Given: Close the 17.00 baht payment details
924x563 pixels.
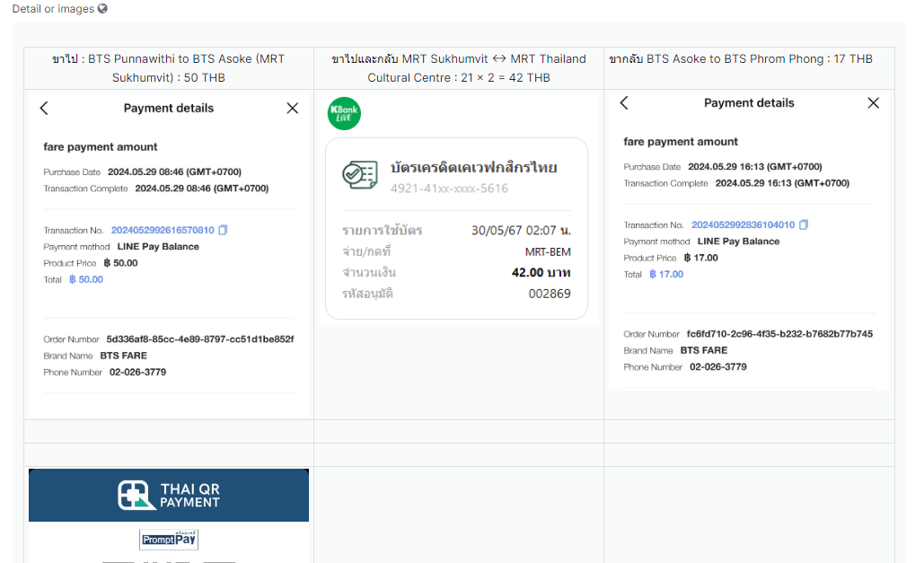Looking at the screenshot, I should (x=874, y=102).
